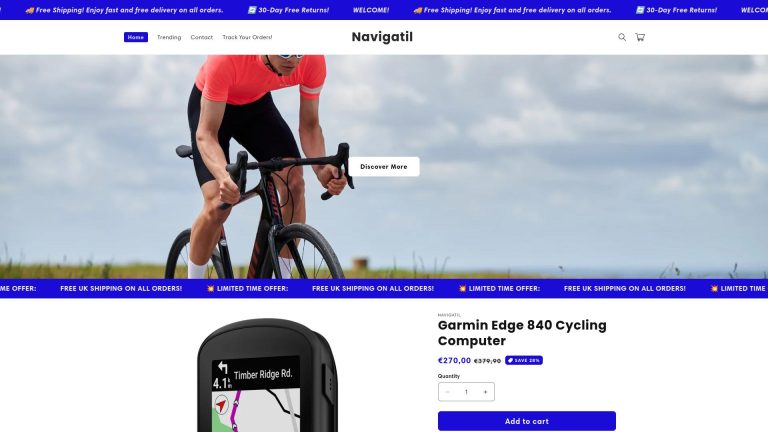The image size is (768, 432).
Task: Open the search magnifier icon
Action: coord(622,37)
